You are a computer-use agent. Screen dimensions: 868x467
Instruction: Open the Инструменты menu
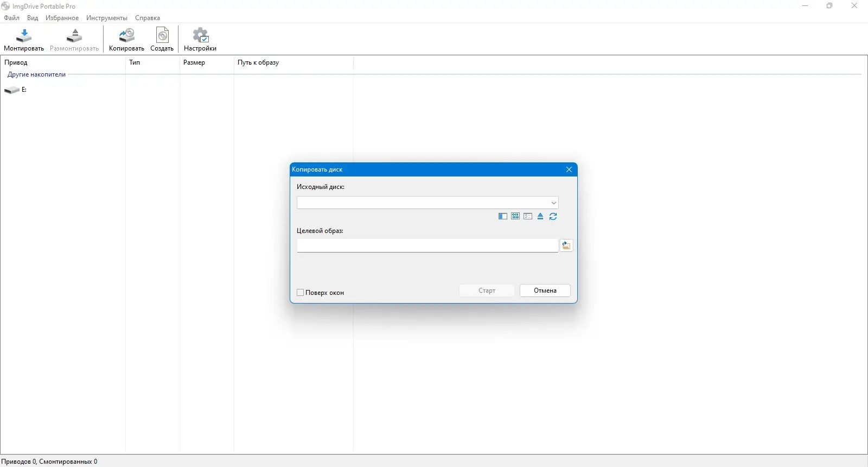[107, 18]
